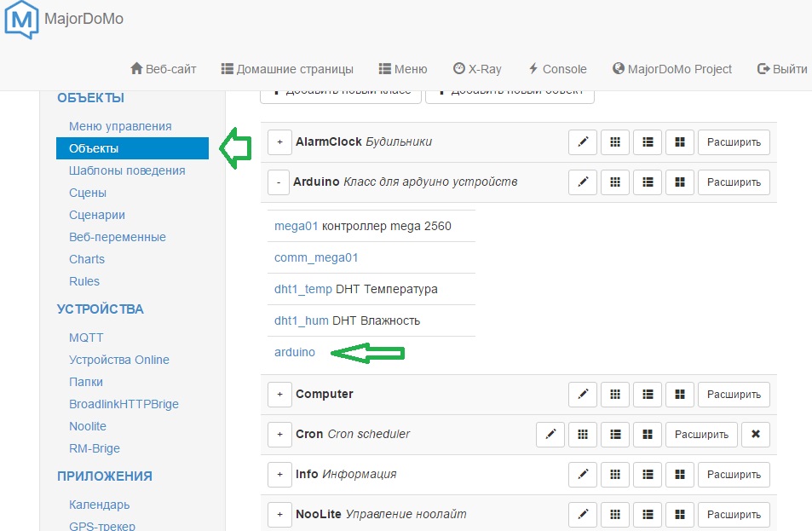
Task: Expand the Computer class tree
Action: 279,395
